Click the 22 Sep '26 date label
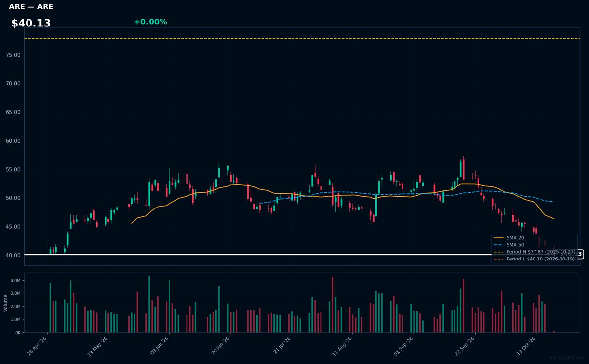This screenshot has width=589, height=364. pos(464,346)
